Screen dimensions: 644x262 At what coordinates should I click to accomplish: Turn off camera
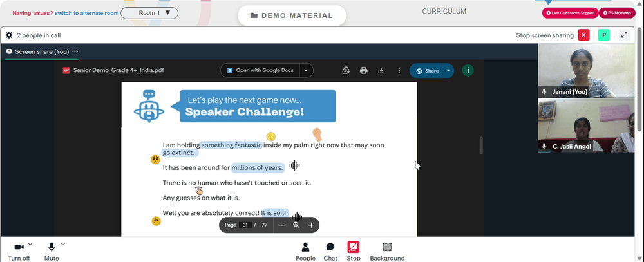point(19,251)
